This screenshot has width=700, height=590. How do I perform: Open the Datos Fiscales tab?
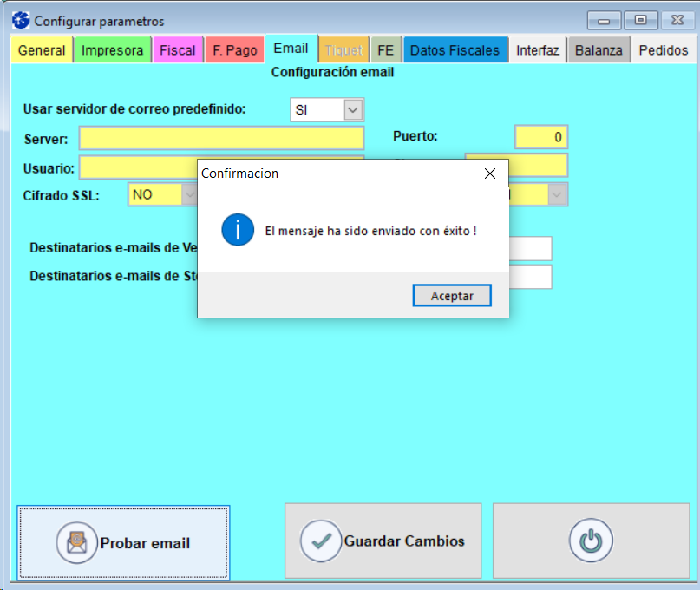[455, 50]
